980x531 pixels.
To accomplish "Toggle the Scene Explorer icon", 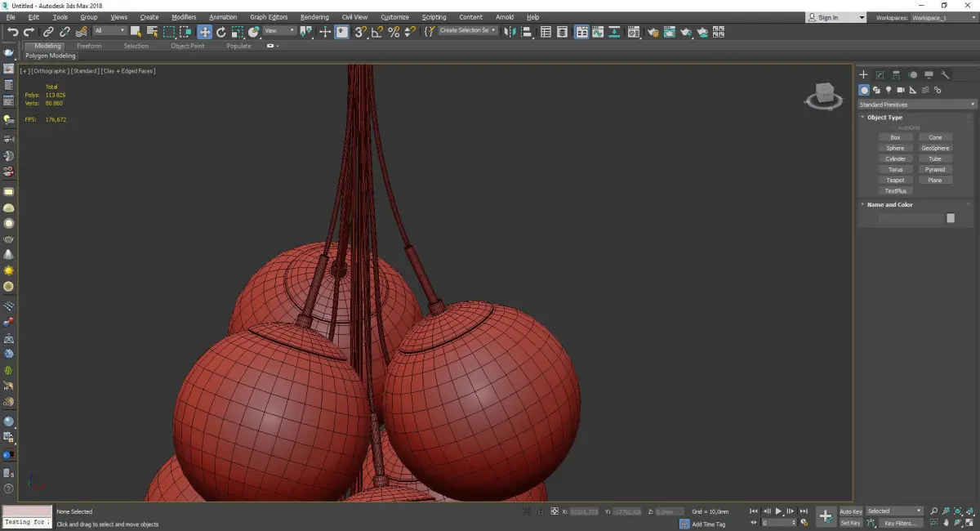I will [x=546, y=32].
